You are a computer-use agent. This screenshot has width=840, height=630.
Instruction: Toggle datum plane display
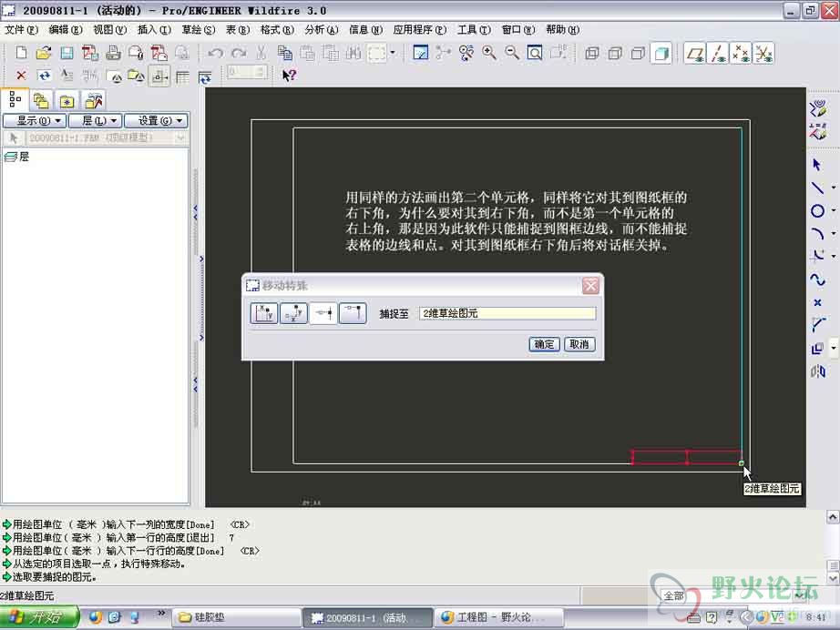click(695, 53)
